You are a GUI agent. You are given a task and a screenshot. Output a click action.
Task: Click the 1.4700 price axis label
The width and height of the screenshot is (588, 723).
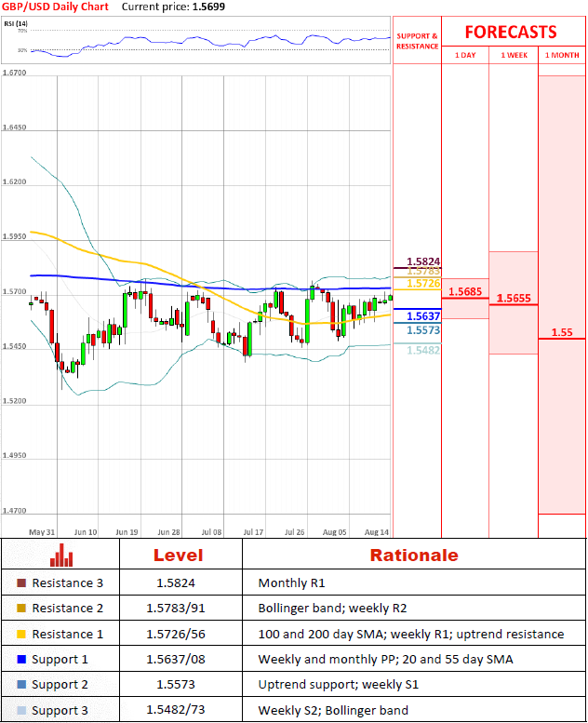coord(14,511)
